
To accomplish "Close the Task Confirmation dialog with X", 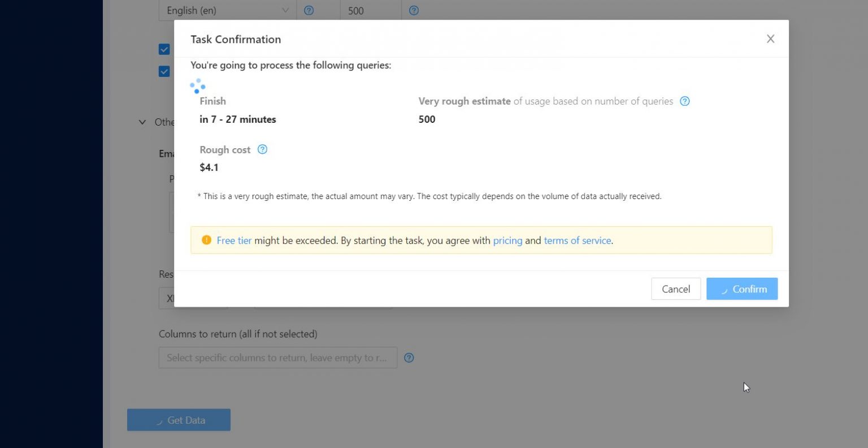I will click(x=770, y=39).
